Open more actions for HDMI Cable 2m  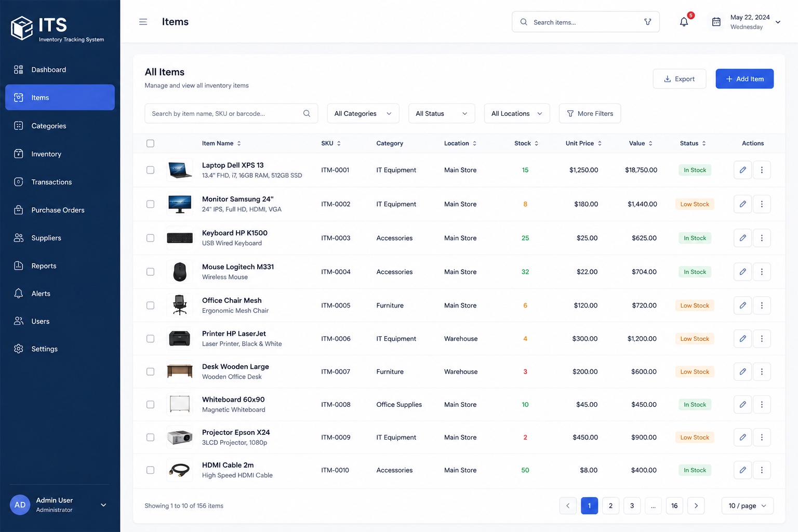tap(762, 470)
